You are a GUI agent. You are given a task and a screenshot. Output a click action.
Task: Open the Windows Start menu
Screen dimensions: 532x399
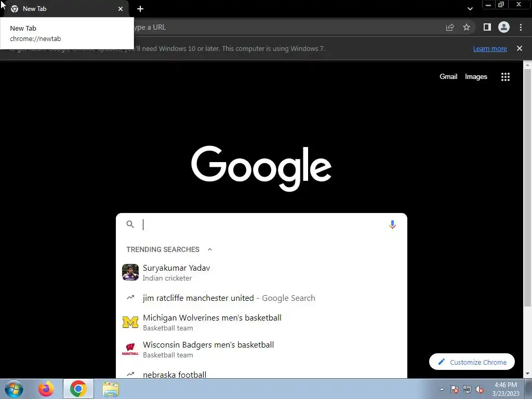[14, 389]
